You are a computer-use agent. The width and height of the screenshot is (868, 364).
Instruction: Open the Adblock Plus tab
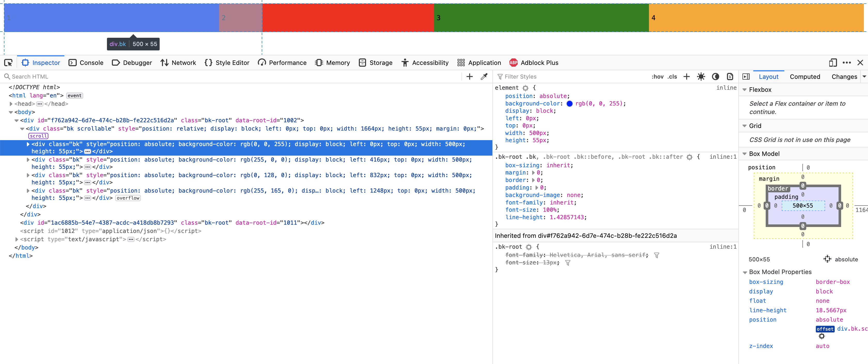click(x=534, y=63)
